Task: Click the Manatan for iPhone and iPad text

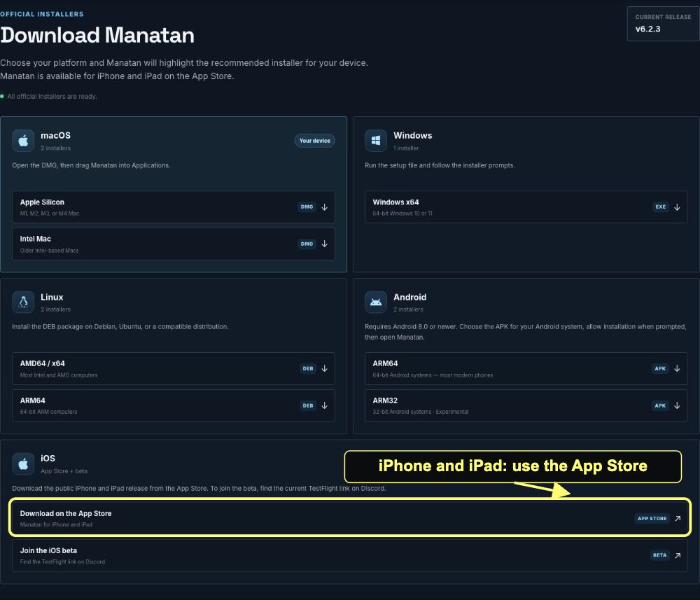Action: click(x=56, y=524)
